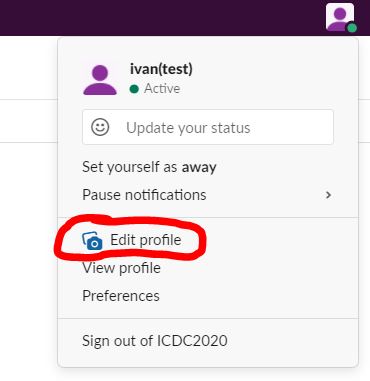Expand Pause notifications submenu chevron
This screenshot has width=370, height=381.
coord(328,195)
